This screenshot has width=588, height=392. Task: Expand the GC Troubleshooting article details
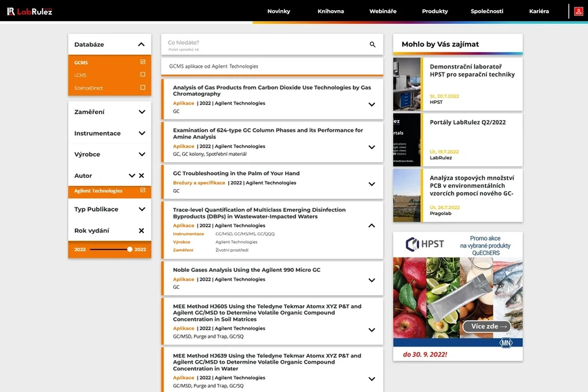(x=371, y=184)
